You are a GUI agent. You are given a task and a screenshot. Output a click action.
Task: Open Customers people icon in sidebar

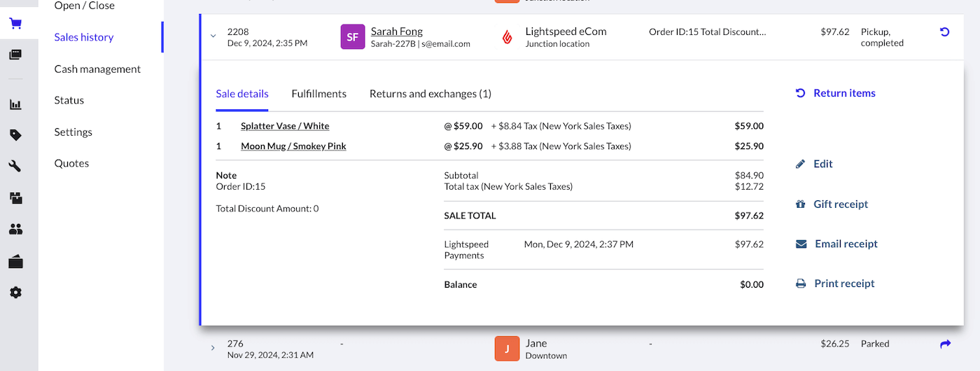[x=15, y=229]
